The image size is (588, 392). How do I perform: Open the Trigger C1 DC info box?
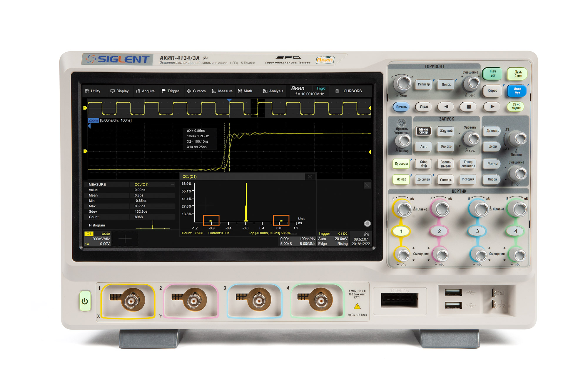point(333,239)
